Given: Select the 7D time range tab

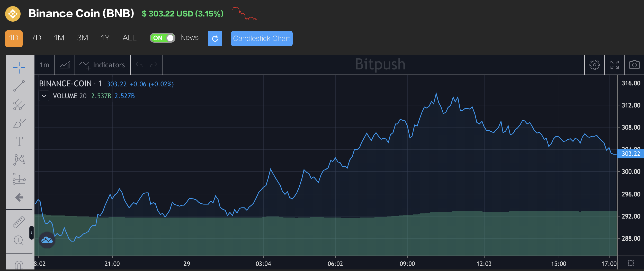Looking at the screenshot, I should 36,38.
